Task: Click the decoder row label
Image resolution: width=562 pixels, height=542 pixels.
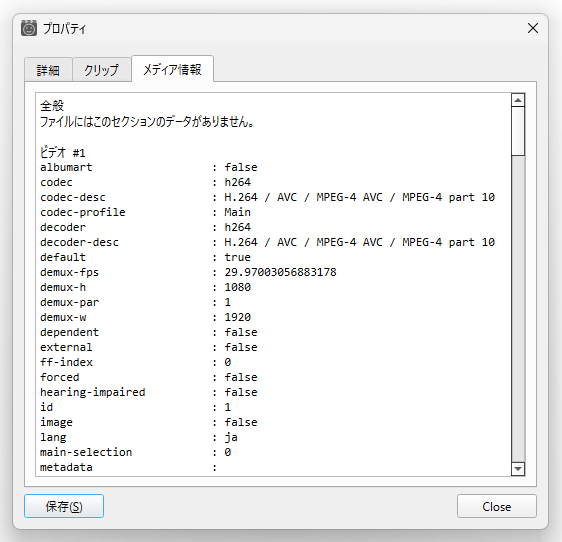Action: [x=63, y=227]
